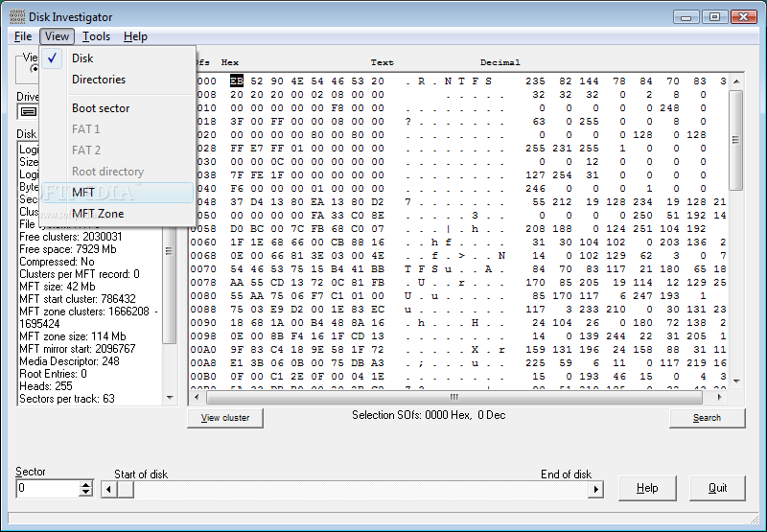Click 'Clusters per MFT record: 0' line

pyautogui.click(x=80, y=274)
